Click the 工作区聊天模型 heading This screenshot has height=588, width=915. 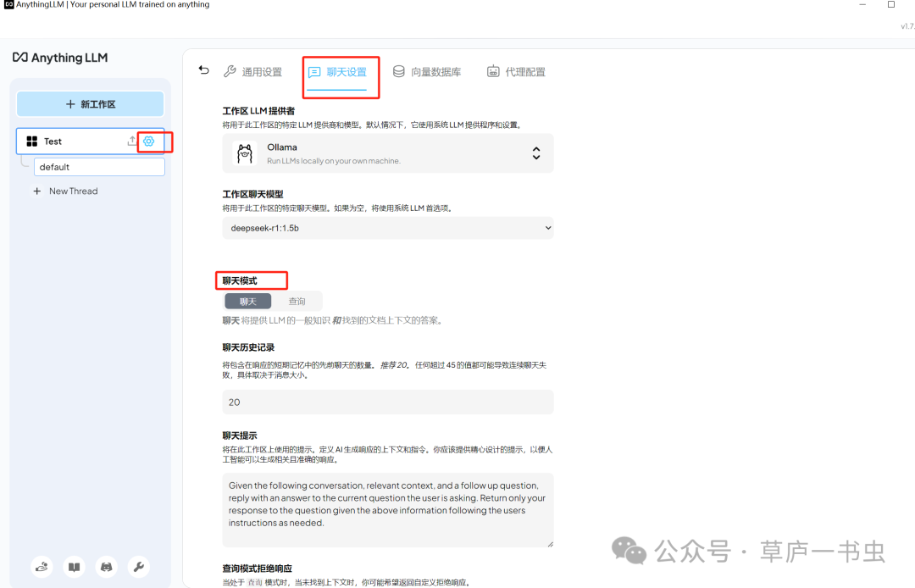pyautogui.click(x=252, y=194)
